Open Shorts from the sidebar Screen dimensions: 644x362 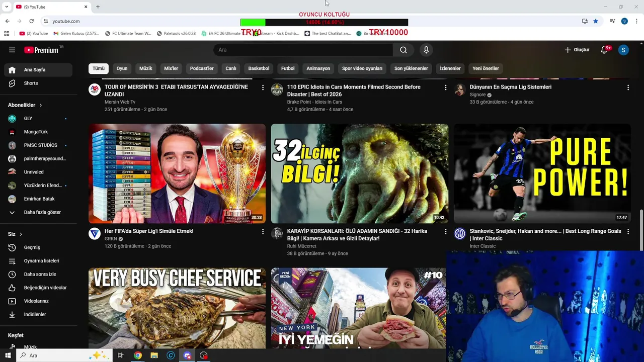click(x=38, y=83)
